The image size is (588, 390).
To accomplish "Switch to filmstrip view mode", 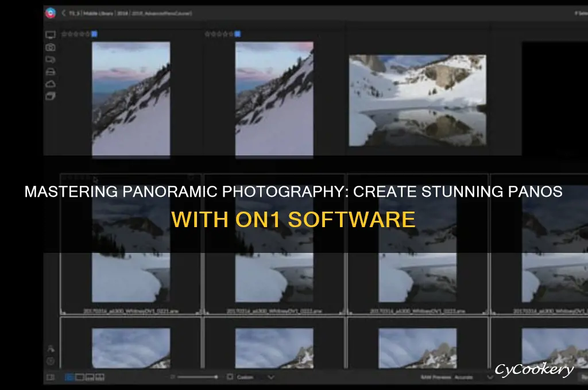I will click(x=90, y=377).
